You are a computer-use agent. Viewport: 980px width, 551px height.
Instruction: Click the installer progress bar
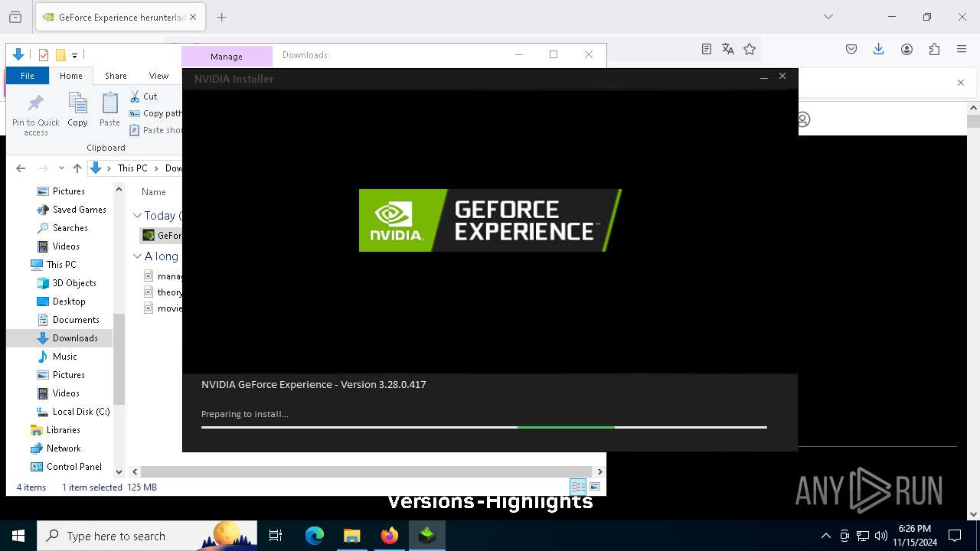click(484, 427)
